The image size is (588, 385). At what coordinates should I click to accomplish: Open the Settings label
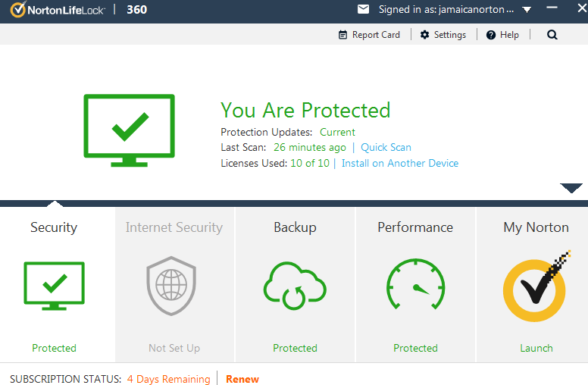[449, 35]
